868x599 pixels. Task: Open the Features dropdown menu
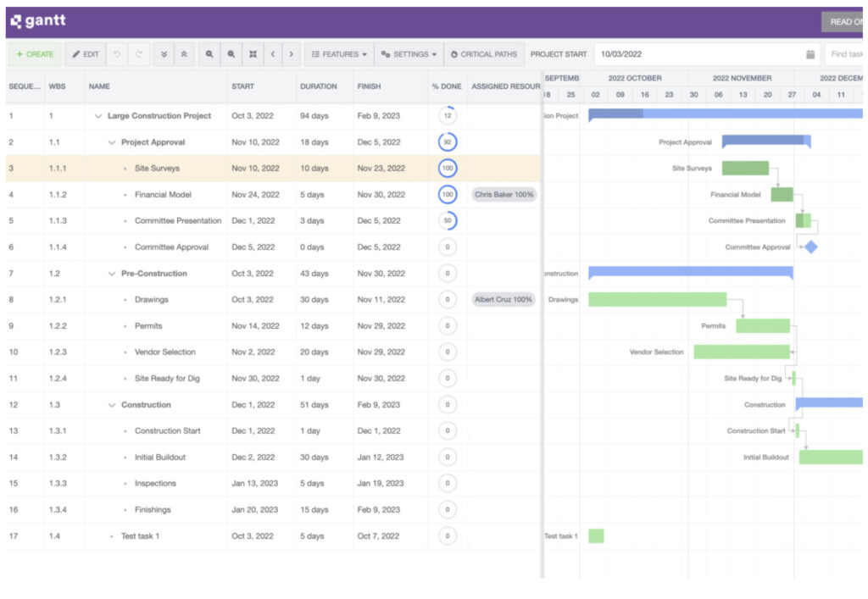[x=339, y=54]
